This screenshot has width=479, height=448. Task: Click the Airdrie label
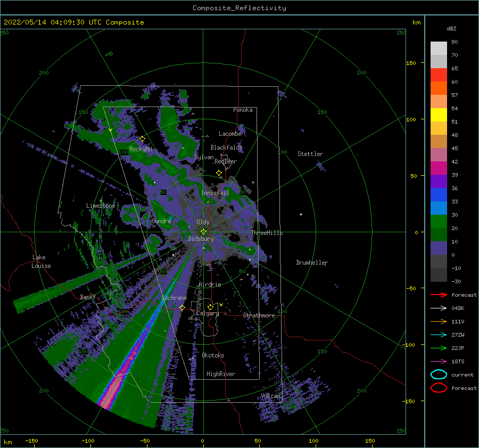click(210, 284)
